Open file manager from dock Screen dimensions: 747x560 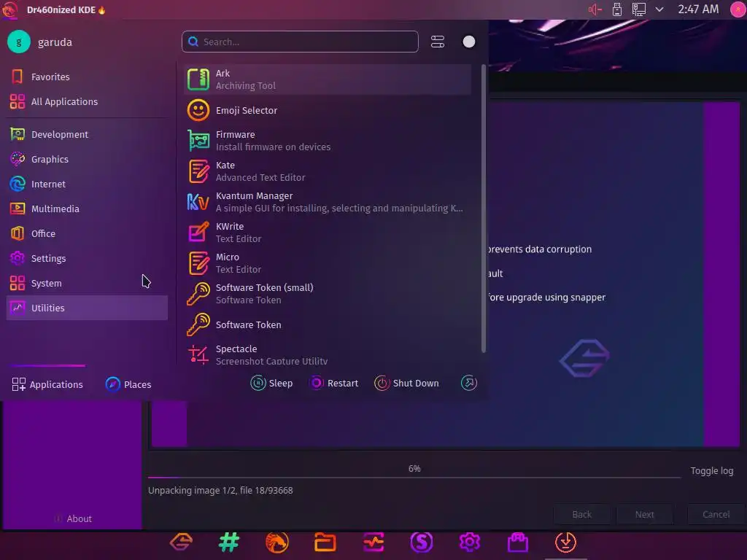[325, 542]
